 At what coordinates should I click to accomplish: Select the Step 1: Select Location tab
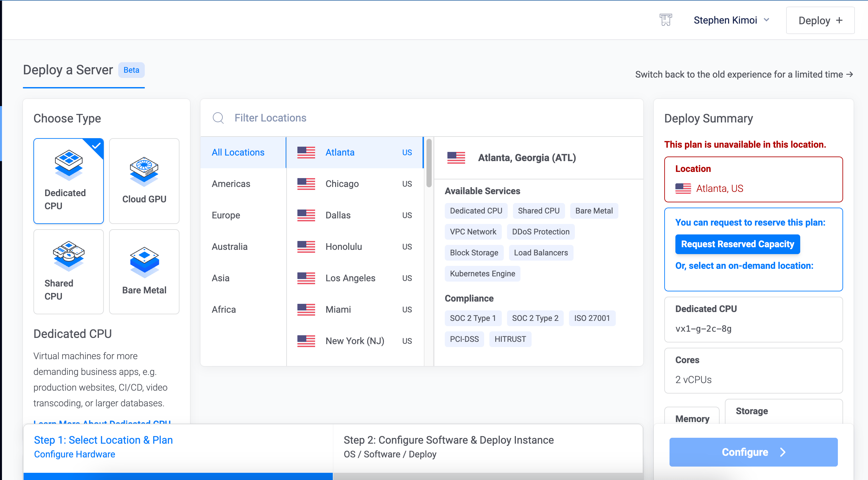click(x=103, y=440)
